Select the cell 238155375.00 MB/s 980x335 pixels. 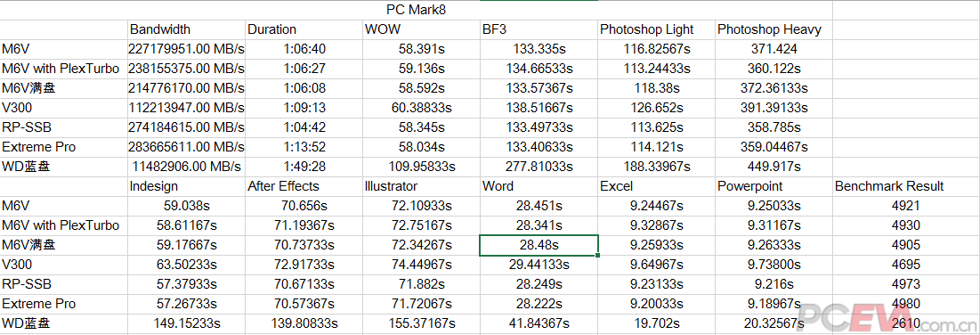point(186,69)
